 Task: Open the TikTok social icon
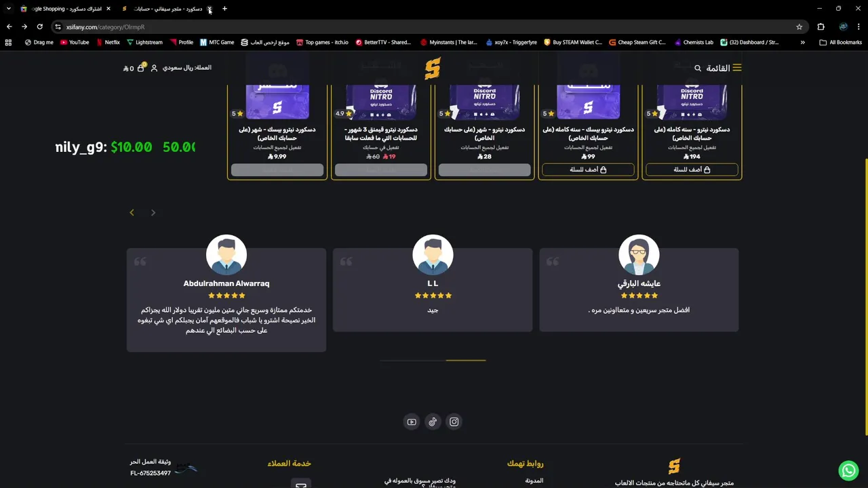433,422
